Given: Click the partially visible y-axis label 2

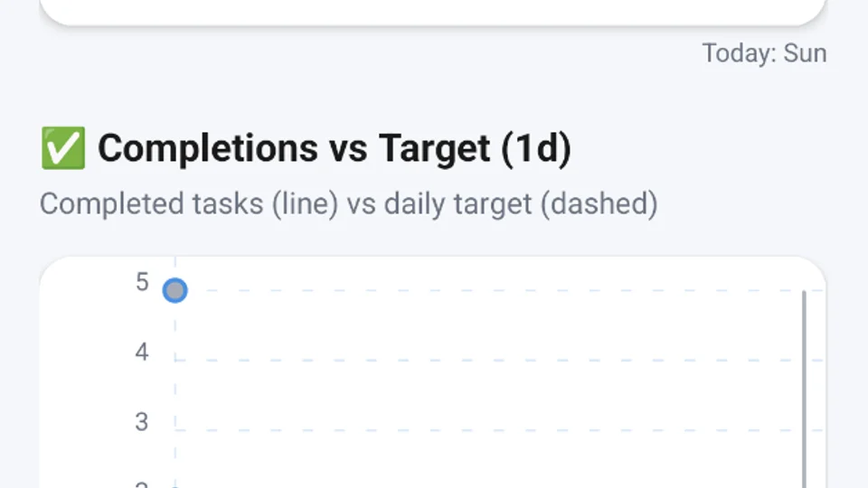Looking at the screenshot, I should coord(142,484).
